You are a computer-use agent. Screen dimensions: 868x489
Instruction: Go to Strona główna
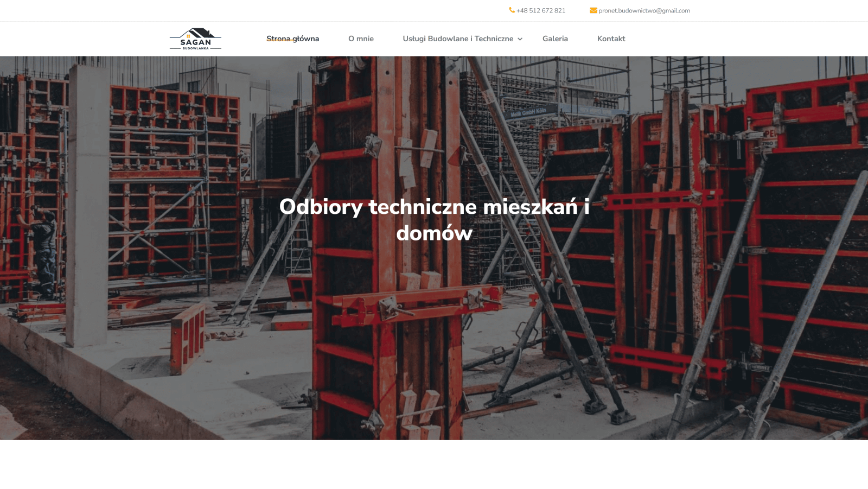click(x=293, y=39)
